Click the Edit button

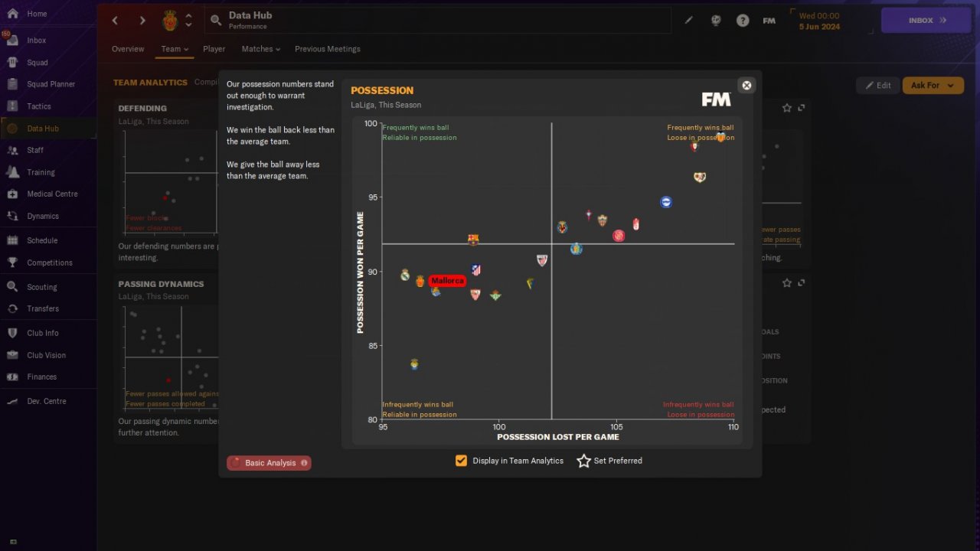pyautogui.click(x=877, y=85)
